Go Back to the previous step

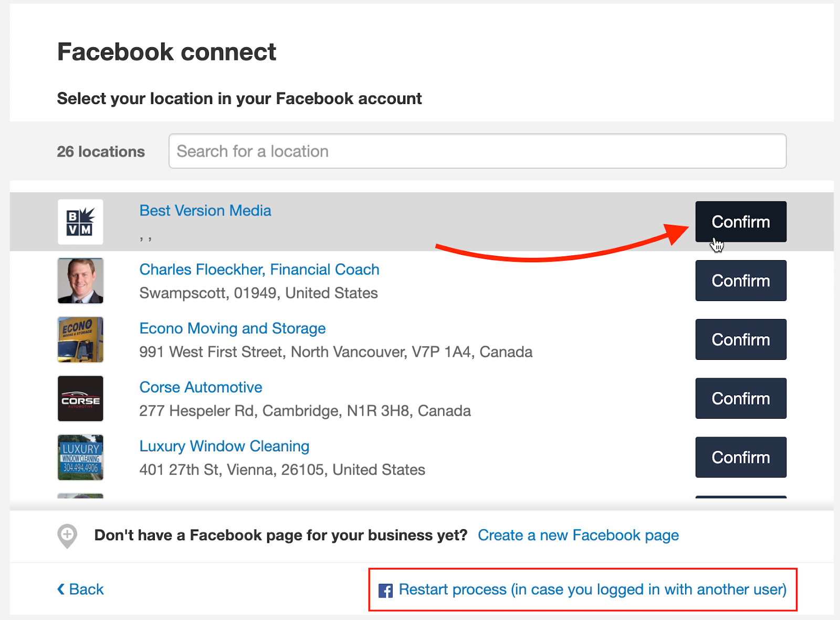coord(80,590)
